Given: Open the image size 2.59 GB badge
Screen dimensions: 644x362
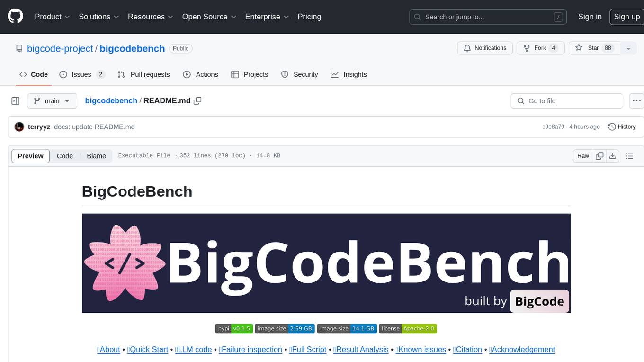Looking at the screenshot, I should [285, 328].
